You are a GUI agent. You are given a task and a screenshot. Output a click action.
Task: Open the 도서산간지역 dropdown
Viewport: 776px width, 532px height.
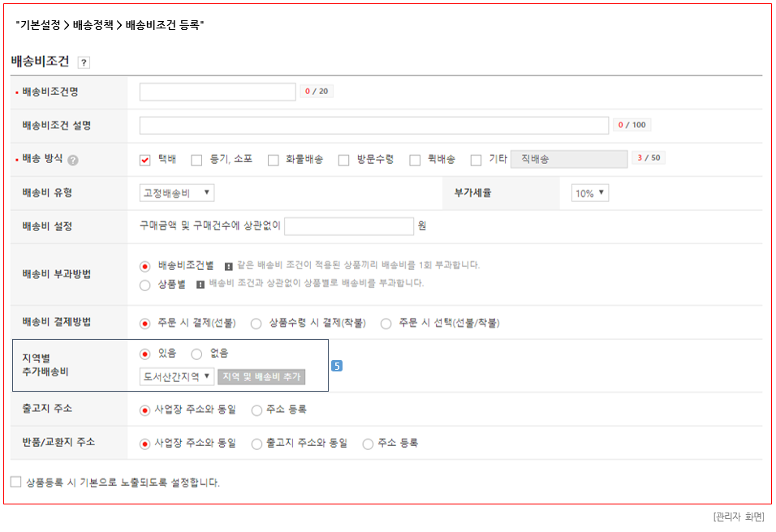click(177, 377)
